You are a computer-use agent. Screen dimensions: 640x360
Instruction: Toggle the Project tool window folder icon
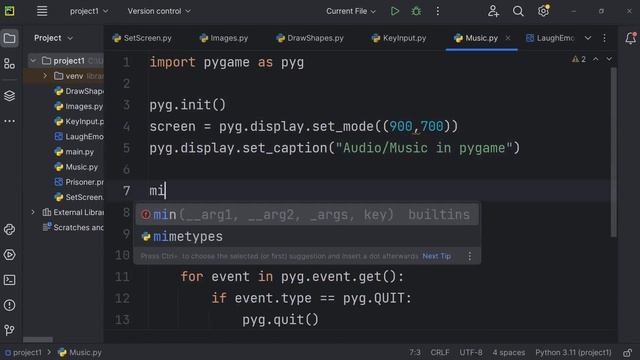coord(9,38)
